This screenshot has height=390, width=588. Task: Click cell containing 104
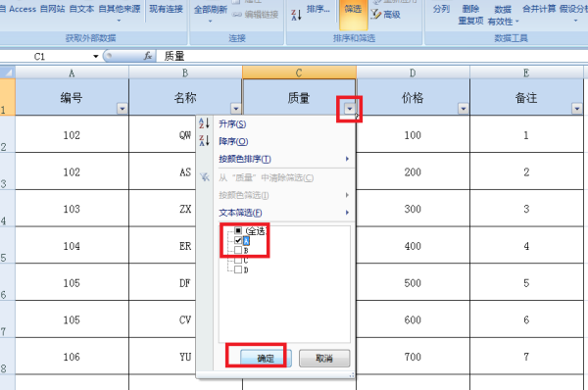click(72, 246)
